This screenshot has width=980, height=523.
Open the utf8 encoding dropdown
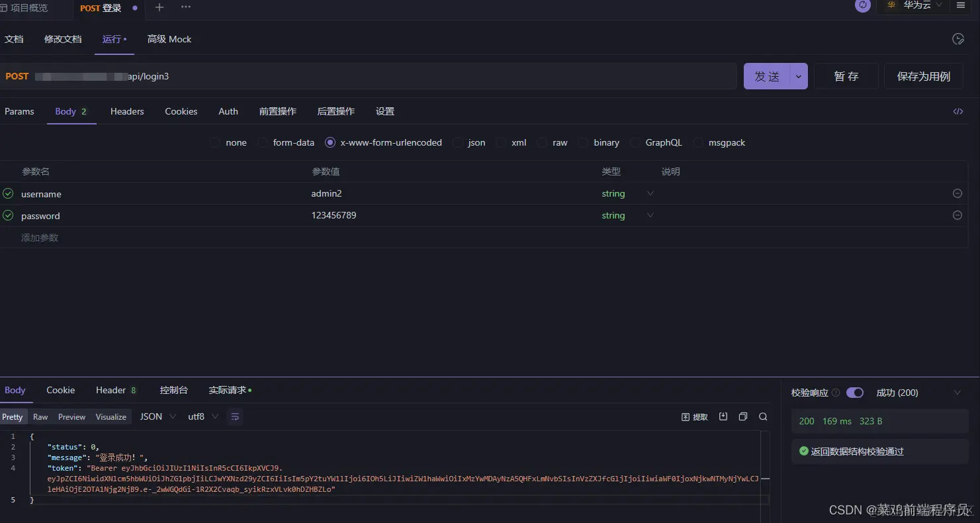pos(203,416)
